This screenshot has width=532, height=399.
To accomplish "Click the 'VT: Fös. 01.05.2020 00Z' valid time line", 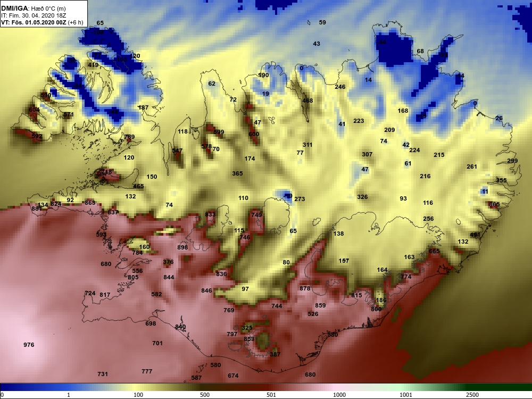I will (34, 22).
